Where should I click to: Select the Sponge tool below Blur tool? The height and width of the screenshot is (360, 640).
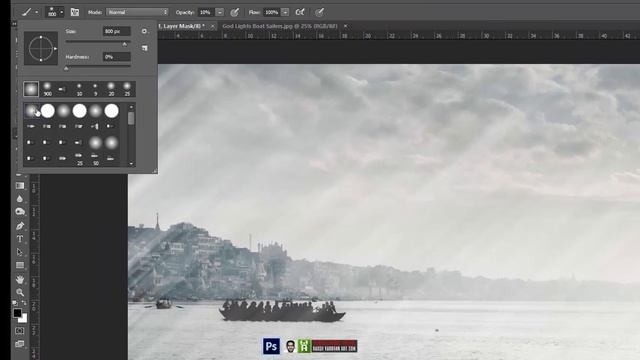point(20,212)
